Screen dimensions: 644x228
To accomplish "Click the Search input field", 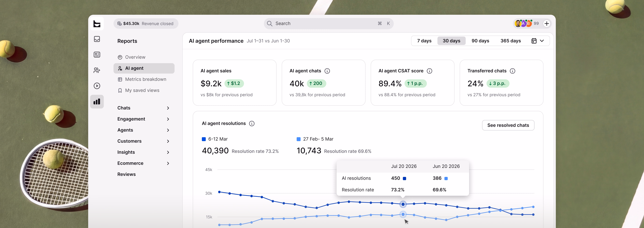I will click(x=329, y=24).
